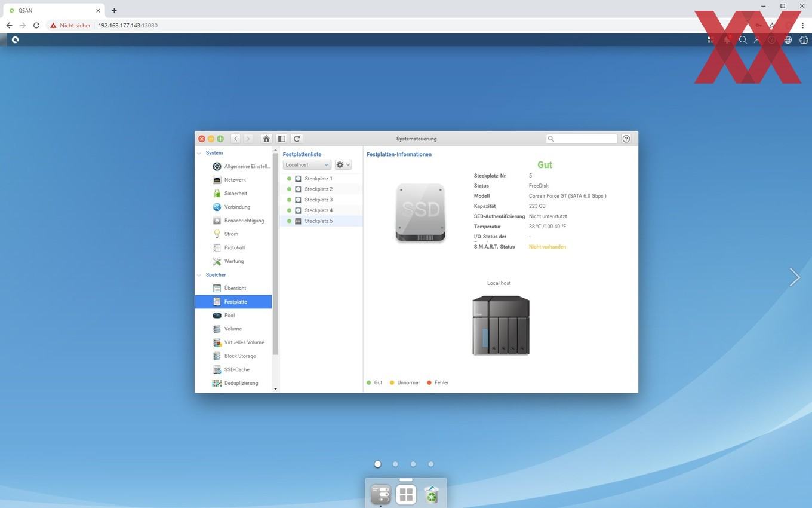Click the 'FreeDisk' status value
The width and height of the screenshot is (812, 508).
pos(539,186)
